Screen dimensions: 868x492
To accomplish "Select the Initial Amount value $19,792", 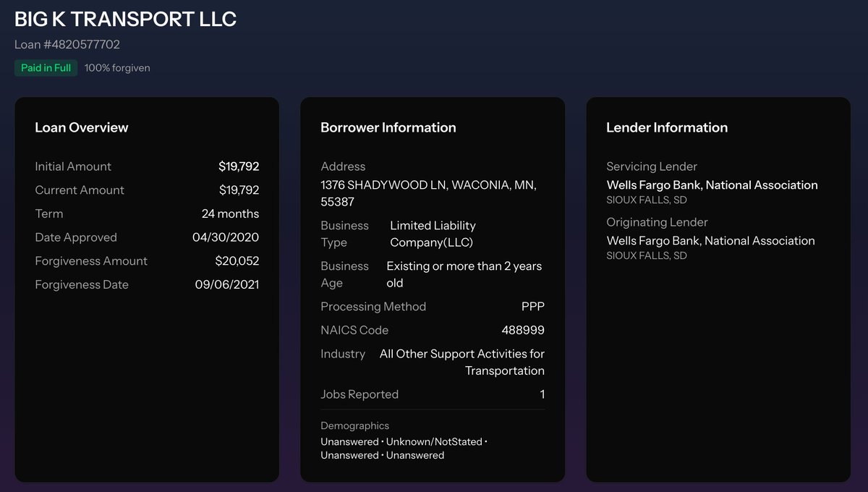I will point(239,166).
